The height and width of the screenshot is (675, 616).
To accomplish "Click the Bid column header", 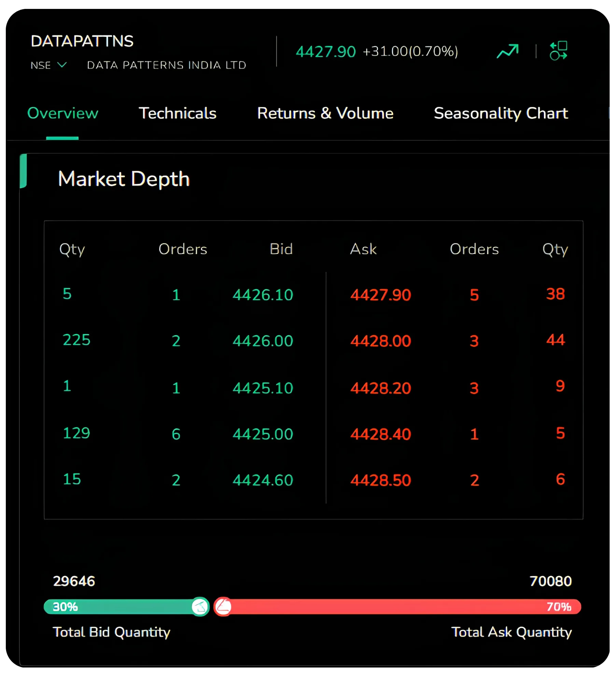I will pyautogui.click(x=281, y=249).
